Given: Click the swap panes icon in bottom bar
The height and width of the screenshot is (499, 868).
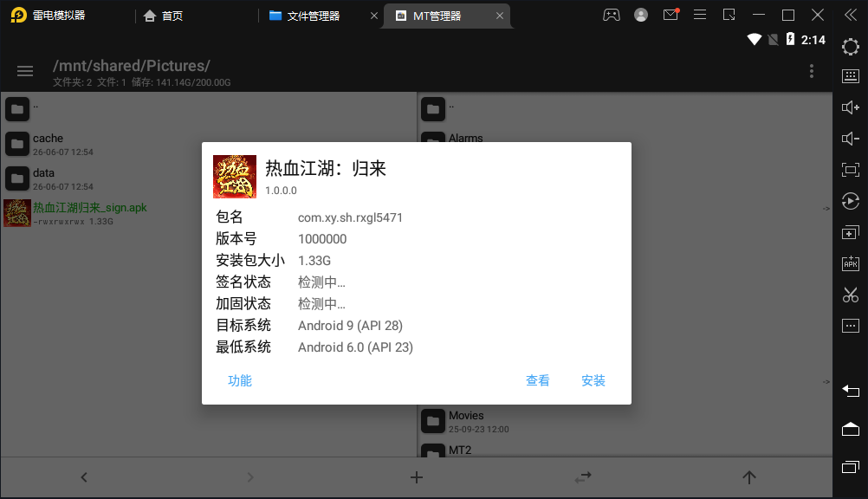Looking at the screenshot, I should pos(583,477).
